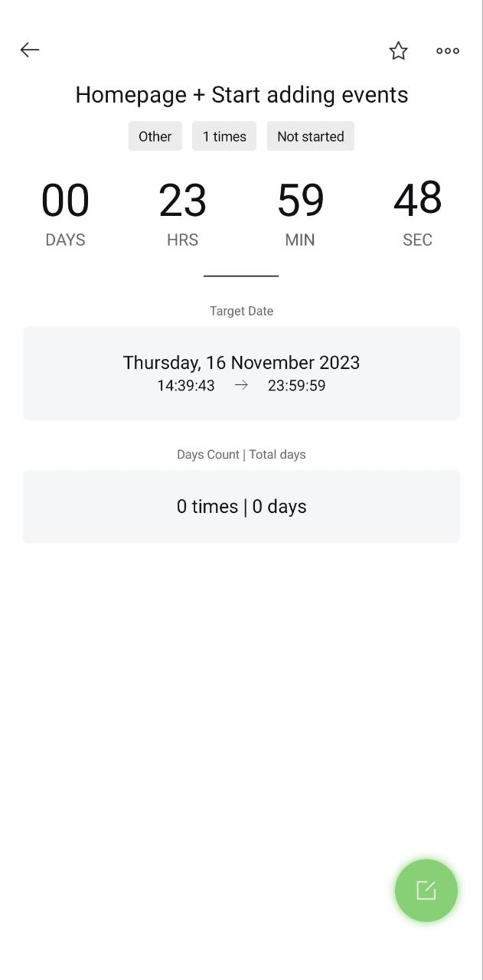Tap the Target Date label
483x980 pixels.
[242, 311]
